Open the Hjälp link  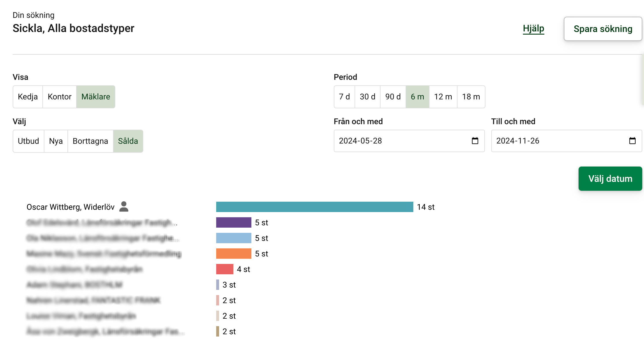tap(533, 29)
